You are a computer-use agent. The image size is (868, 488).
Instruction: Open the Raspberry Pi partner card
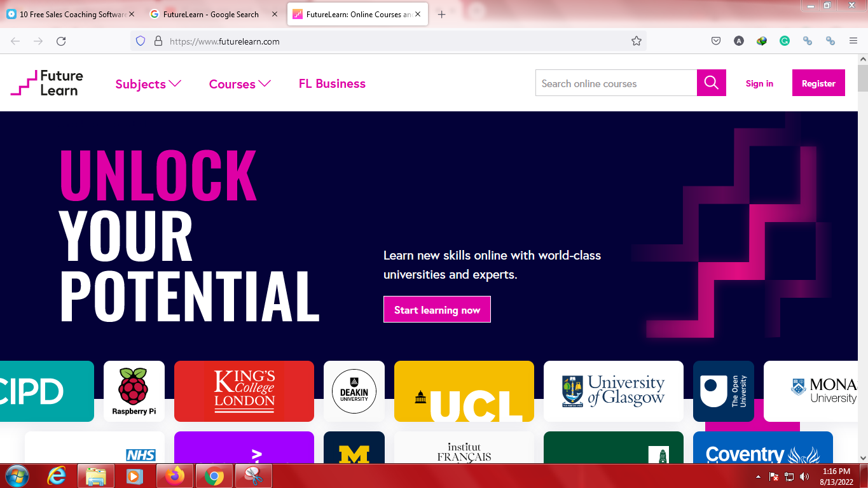pos(134,391)
